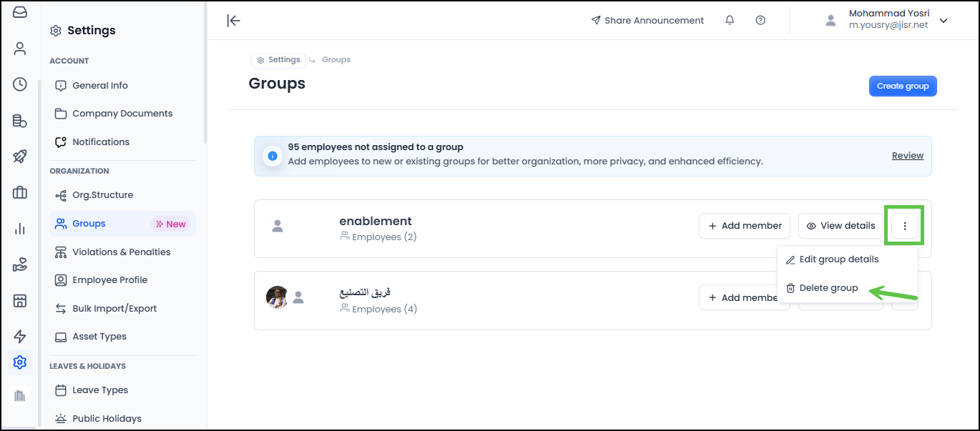Click the Create group button
This screenshot has width=980, height=431.
click(903, 86)
